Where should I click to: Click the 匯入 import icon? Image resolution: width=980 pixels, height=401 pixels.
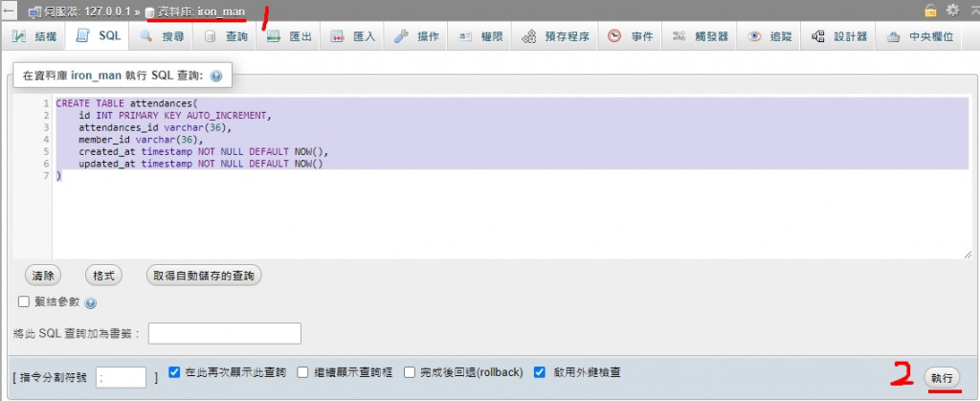pos(338,37)
